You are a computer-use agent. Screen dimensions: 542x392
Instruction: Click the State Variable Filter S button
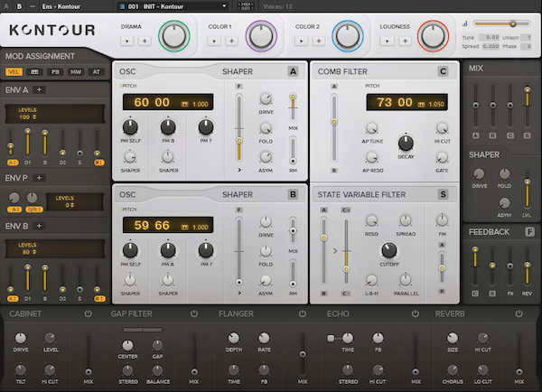point(443,194)
